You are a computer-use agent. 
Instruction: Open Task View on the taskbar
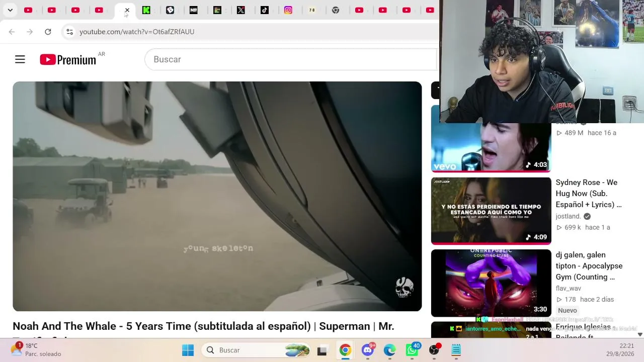[x=322, y=350]
